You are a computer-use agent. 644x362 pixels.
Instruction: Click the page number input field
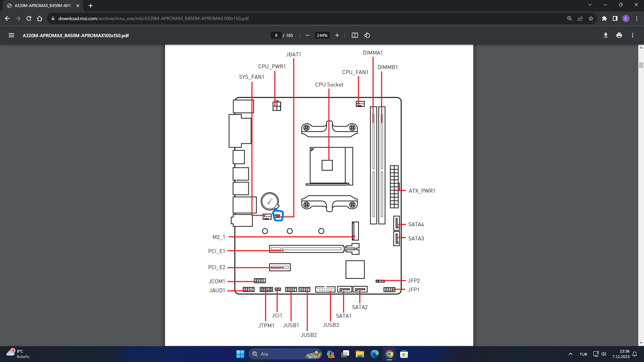276,35
